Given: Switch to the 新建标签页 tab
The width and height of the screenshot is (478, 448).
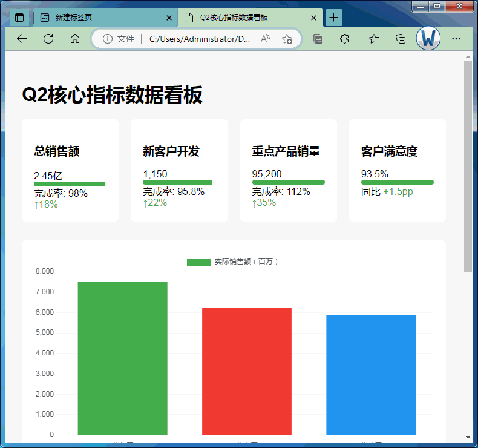Looking at the screenshot, I should click(x=105, y=18).
